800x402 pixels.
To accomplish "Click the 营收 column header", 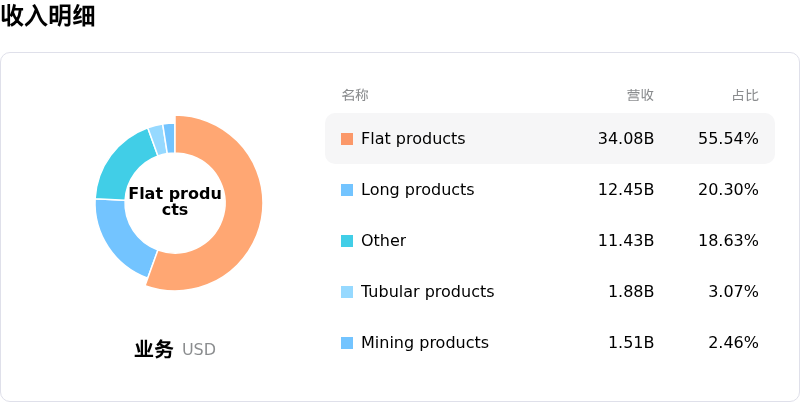I will [x=640, y=95].
